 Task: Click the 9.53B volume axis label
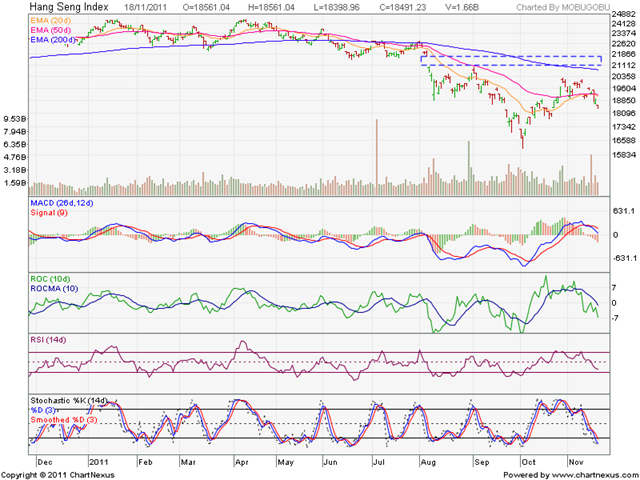click(15, 119)
